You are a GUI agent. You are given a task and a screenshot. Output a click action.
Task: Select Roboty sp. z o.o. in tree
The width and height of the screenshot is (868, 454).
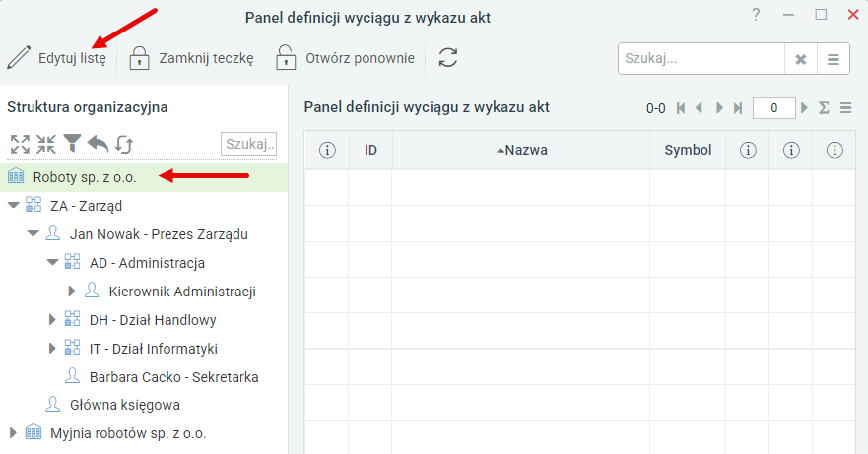85,177
